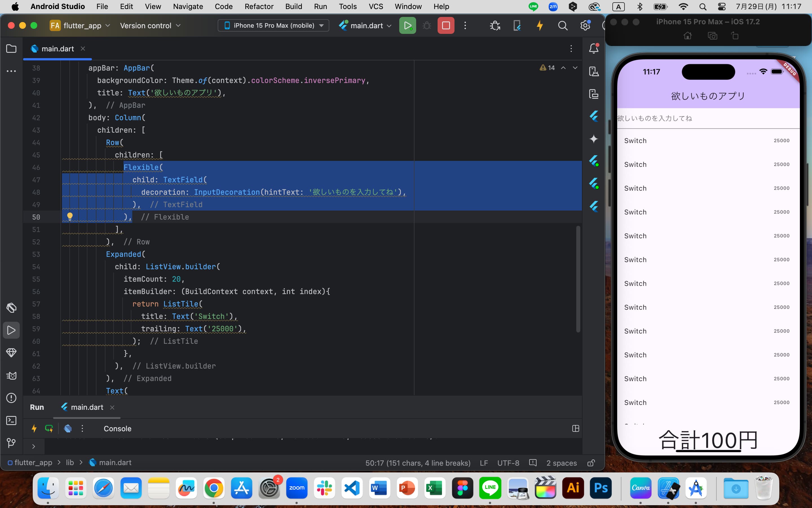
Task: Take a simulator screenshot with camera icon
Action: [x=712, y=36]
